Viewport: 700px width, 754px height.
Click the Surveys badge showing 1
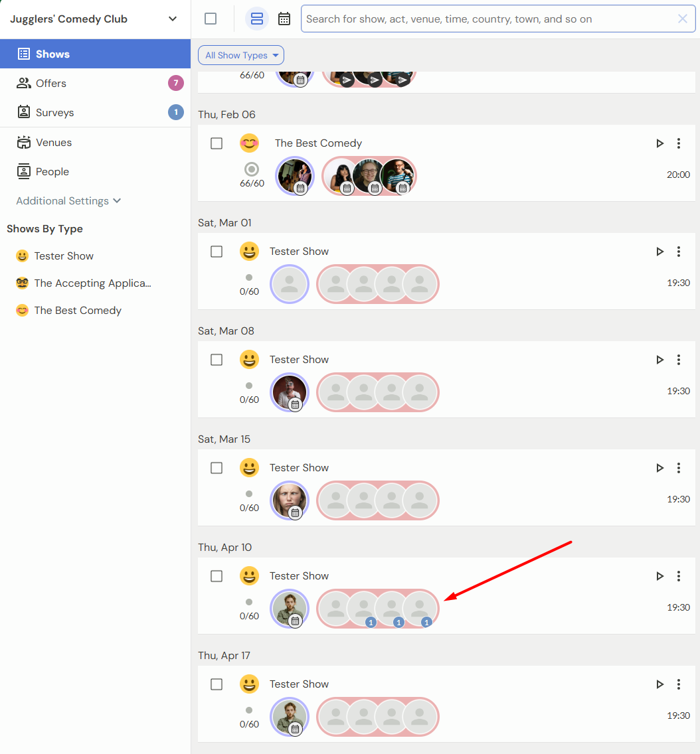click(x=175, y=113)
